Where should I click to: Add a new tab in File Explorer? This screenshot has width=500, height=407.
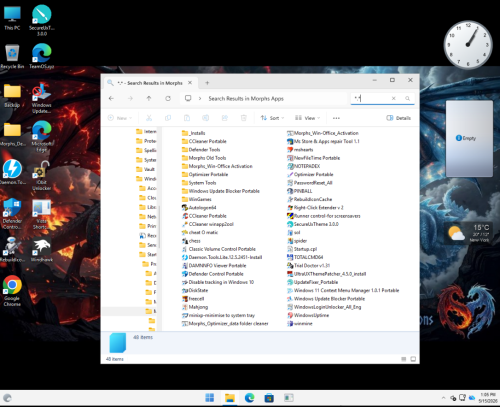[207, 83]
